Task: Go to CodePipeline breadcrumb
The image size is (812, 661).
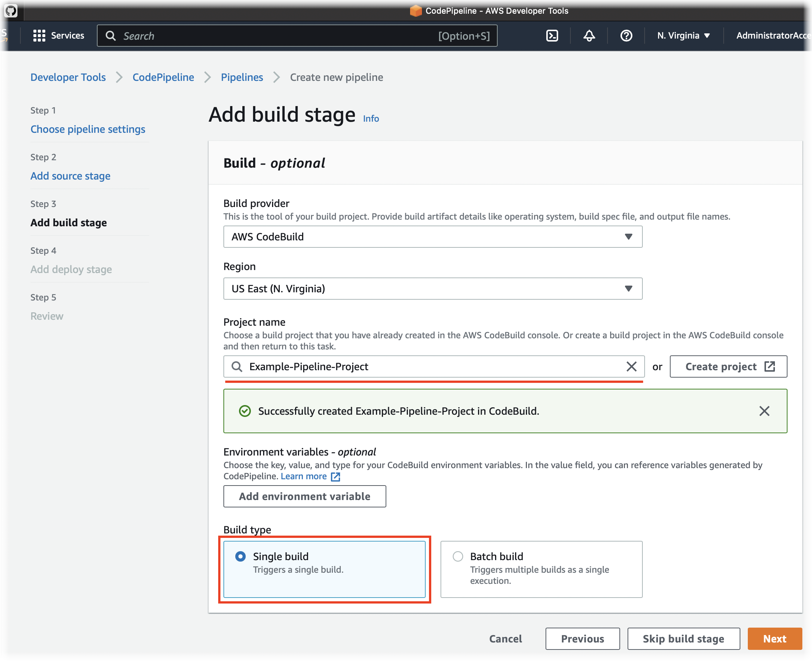Action: pyautogui.click(x=163, y=77)
